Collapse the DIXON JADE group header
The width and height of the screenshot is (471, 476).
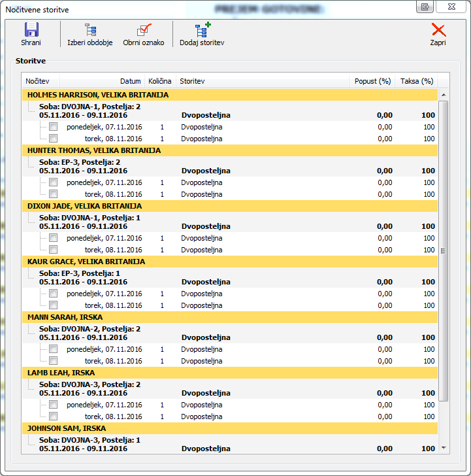pyautogui.click(x=85, y=206)
